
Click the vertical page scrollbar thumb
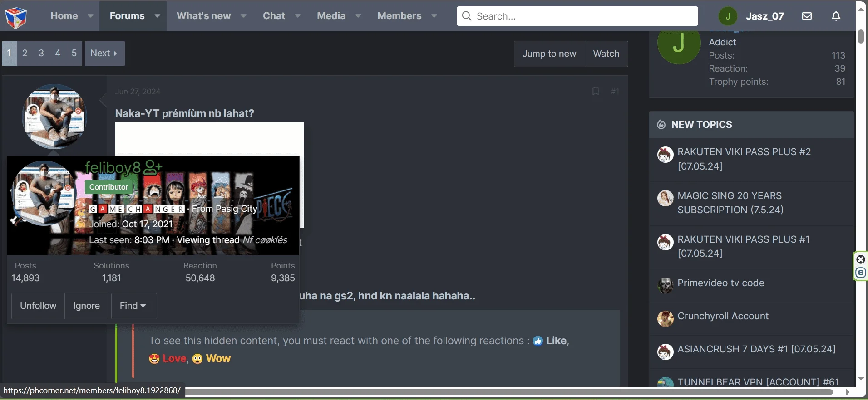pos(861,36)
